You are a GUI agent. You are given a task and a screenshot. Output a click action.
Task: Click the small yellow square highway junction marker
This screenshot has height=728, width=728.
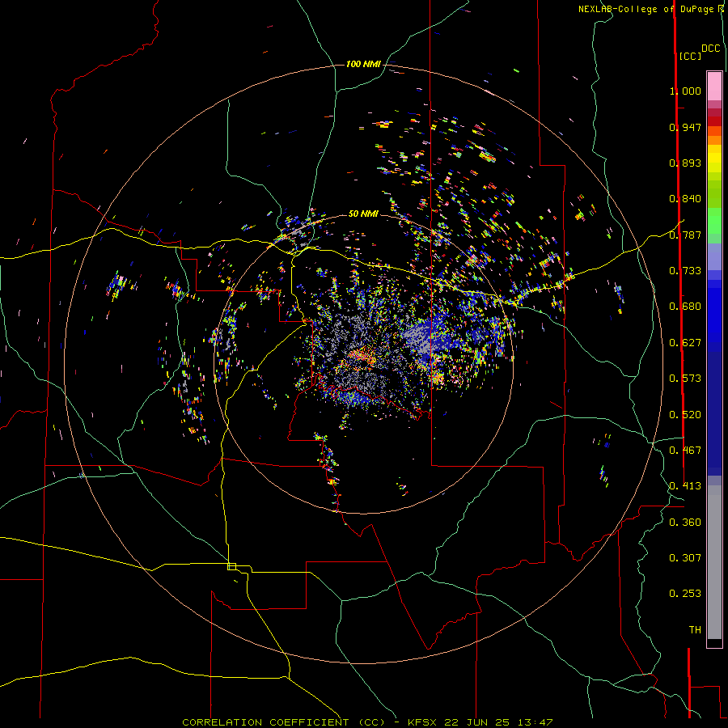pos(231,566)
